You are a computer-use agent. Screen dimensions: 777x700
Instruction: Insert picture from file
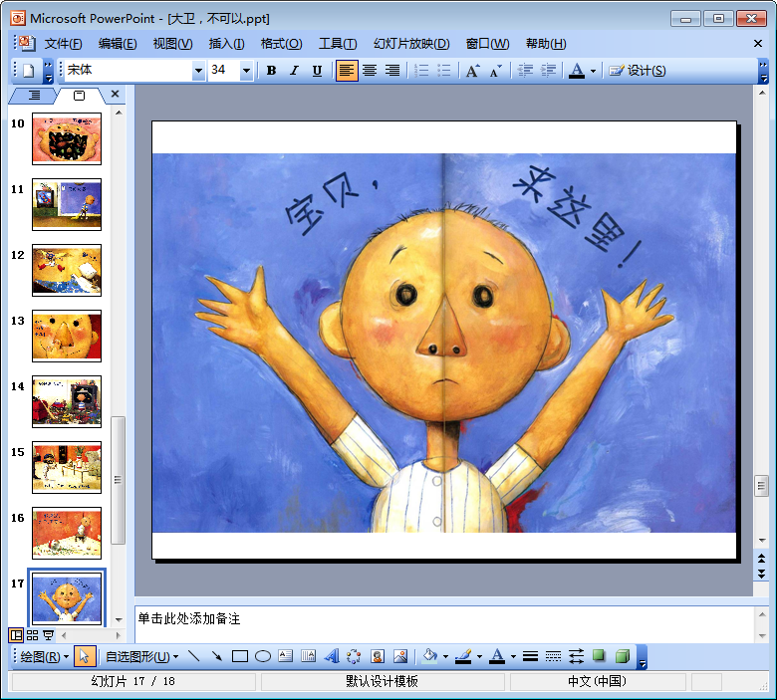click(x=400, y=657)
